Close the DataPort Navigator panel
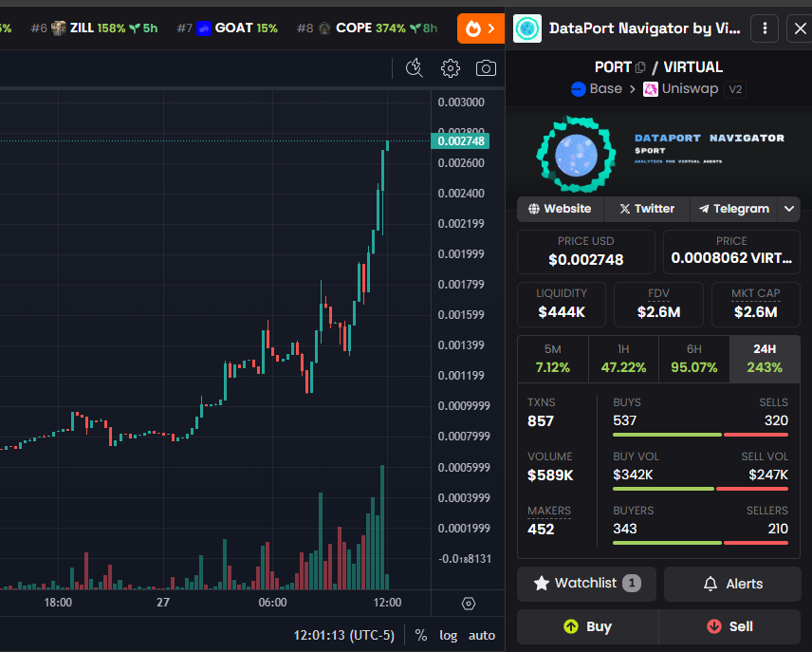 tap(800, 28)
